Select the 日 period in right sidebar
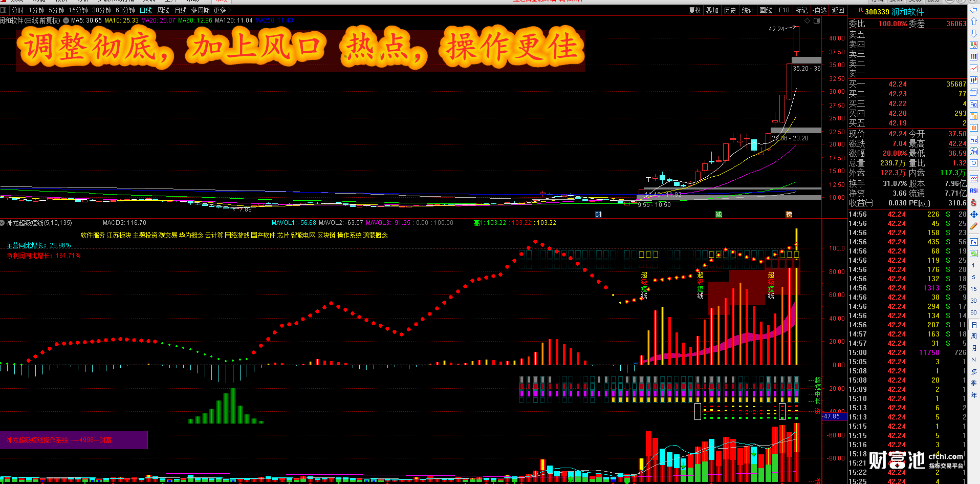This screenshot has width=980, height=484. 973,325
